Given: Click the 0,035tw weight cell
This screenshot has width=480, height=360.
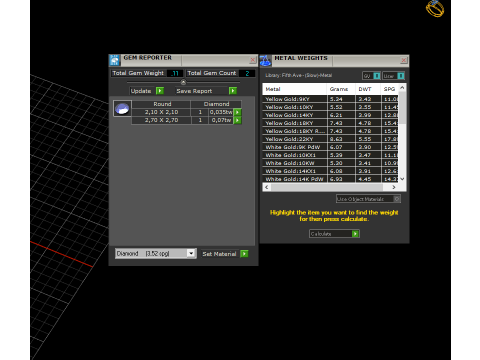Looking at the screenshot, I should pos(221,112).
